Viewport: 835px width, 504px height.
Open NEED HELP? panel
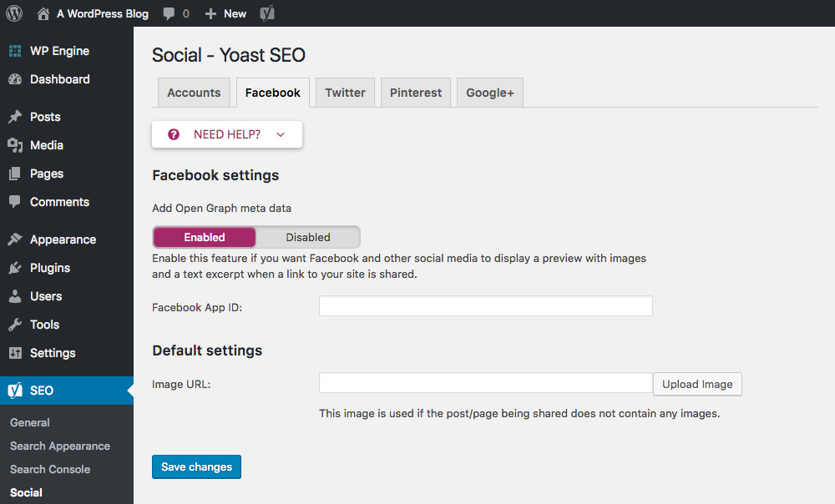tap(227, 134)
